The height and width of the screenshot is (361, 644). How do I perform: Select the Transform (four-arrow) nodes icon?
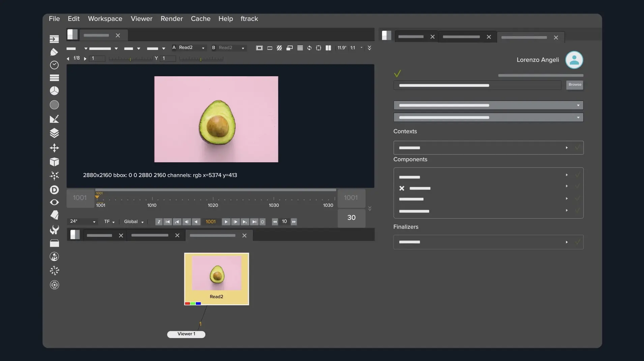tap(54, 148)
